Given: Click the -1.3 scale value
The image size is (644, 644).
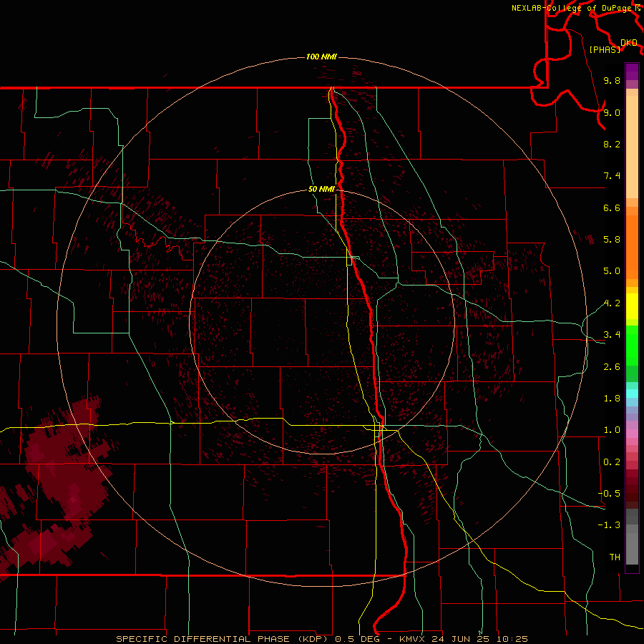Looking at the screenshot, I should pyautogui.click(x=609, y=525).
